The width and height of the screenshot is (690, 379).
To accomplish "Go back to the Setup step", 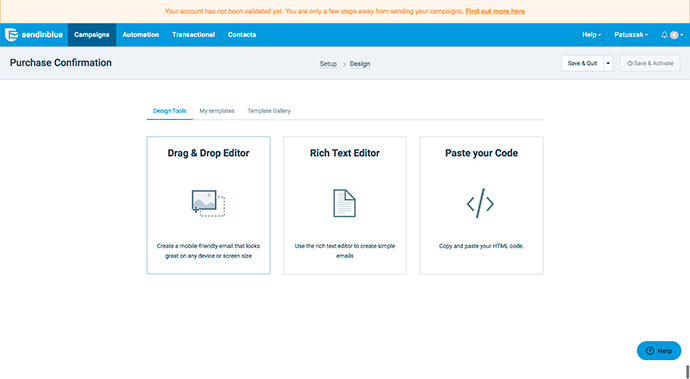I will click(x=328, y=64).
